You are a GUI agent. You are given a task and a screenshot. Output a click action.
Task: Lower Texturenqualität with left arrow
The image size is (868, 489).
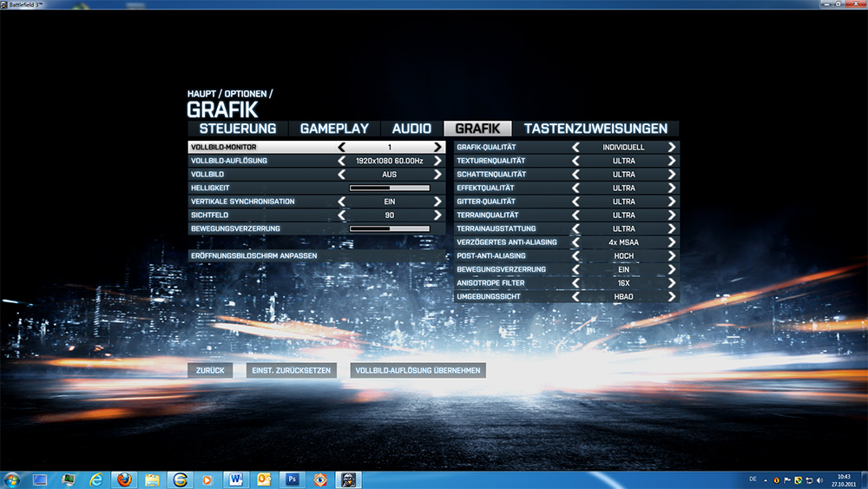(575, 161)
